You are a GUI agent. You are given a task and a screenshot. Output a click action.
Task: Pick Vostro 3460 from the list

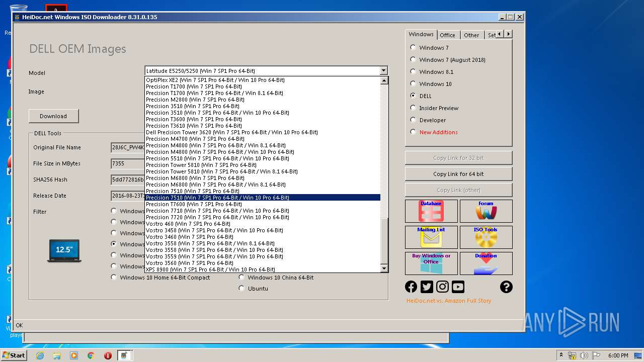coord(263,237)
